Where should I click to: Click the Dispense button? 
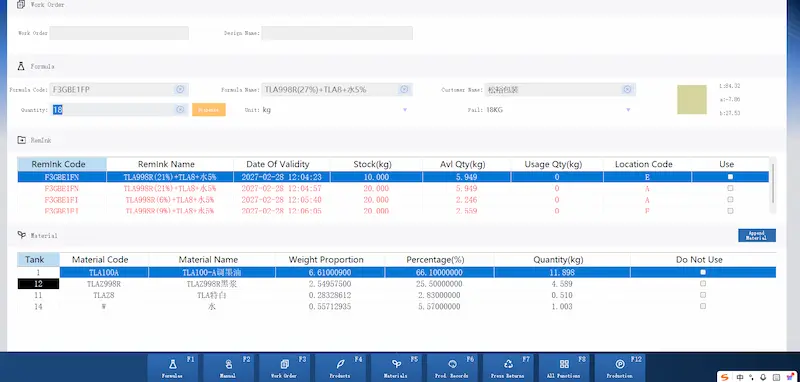[x=209, y=110]
